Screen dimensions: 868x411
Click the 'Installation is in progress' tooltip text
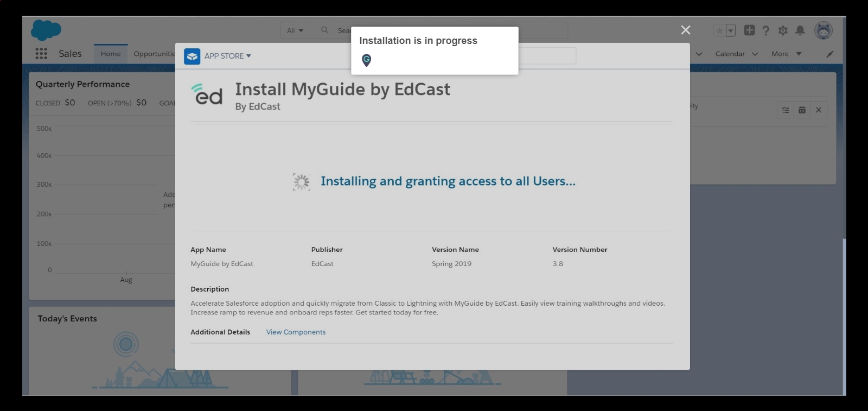pyautogui.click(x=418, y=41)
